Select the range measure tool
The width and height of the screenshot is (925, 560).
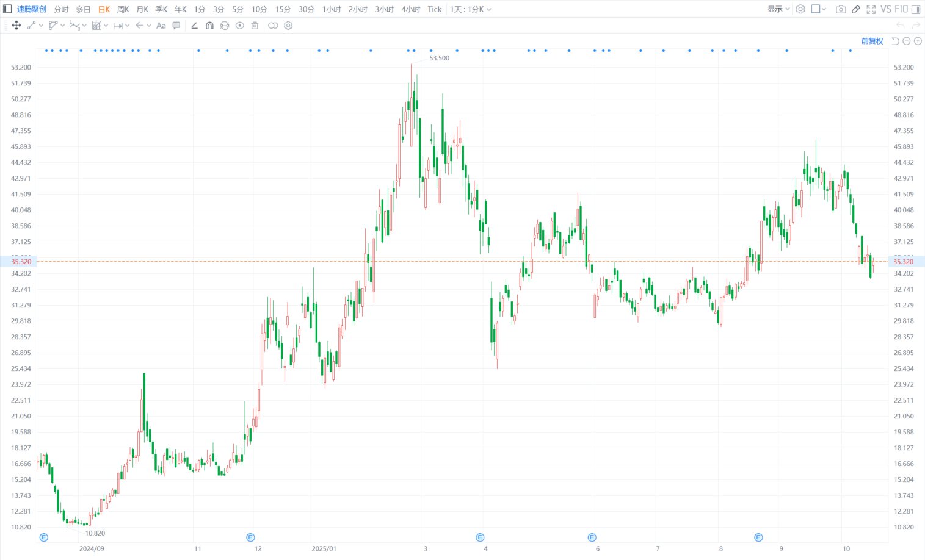point(118,26)
